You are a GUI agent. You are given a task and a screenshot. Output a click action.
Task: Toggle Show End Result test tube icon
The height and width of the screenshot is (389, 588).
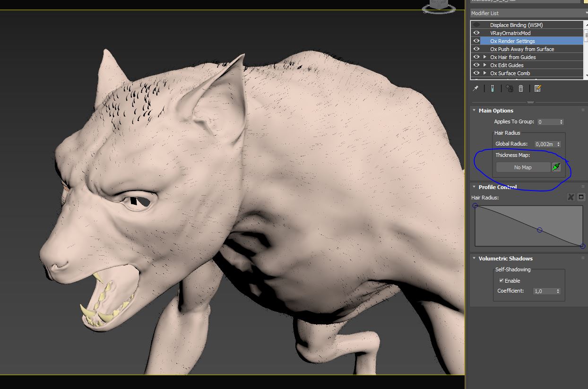[492, 88]
